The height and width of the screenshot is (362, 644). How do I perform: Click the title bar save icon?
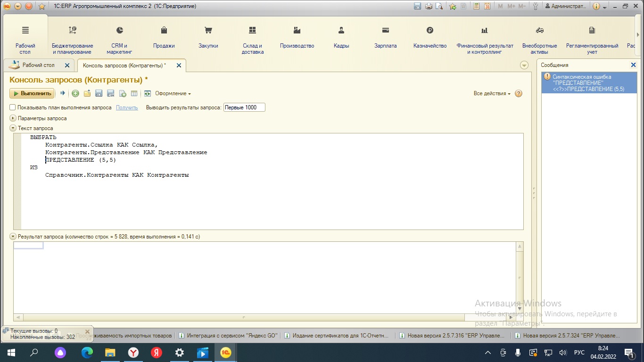(417, 6)
